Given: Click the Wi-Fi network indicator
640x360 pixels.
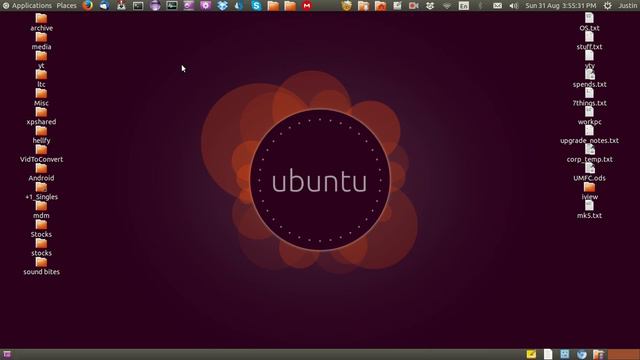Looking at the screenshot, I should click(x=447, y=6).
